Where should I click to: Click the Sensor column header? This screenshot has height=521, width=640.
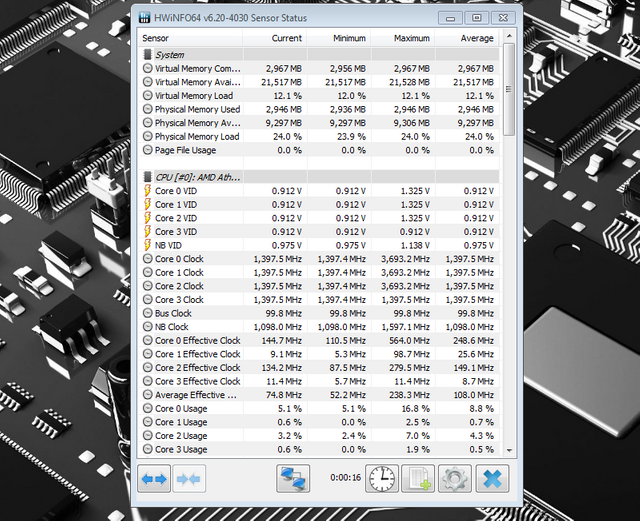tap(191, 38)
